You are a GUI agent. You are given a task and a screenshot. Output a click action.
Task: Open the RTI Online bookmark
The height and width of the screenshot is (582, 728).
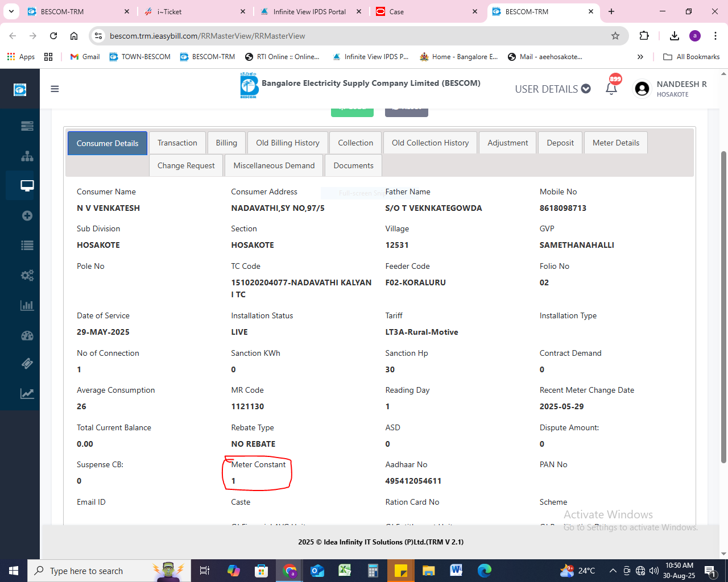(282, 57)
